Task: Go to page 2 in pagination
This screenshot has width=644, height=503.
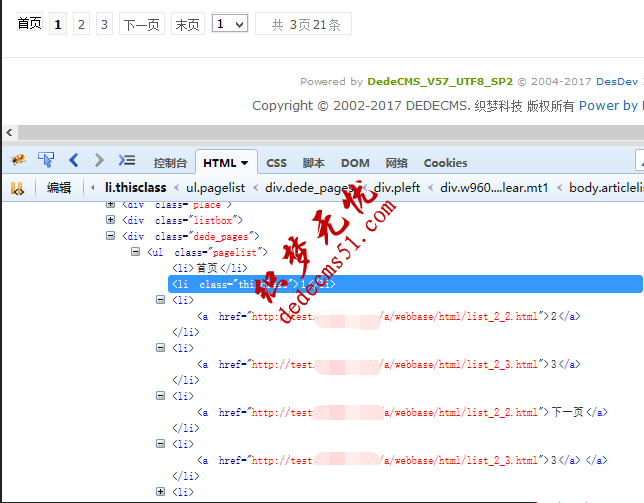Action: click(x=81, y=24)
